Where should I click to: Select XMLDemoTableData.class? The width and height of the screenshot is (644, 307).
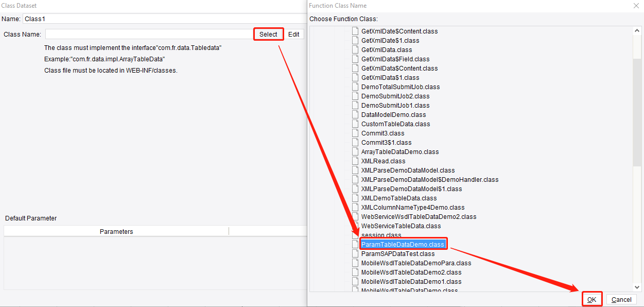(x=399, y=198)
